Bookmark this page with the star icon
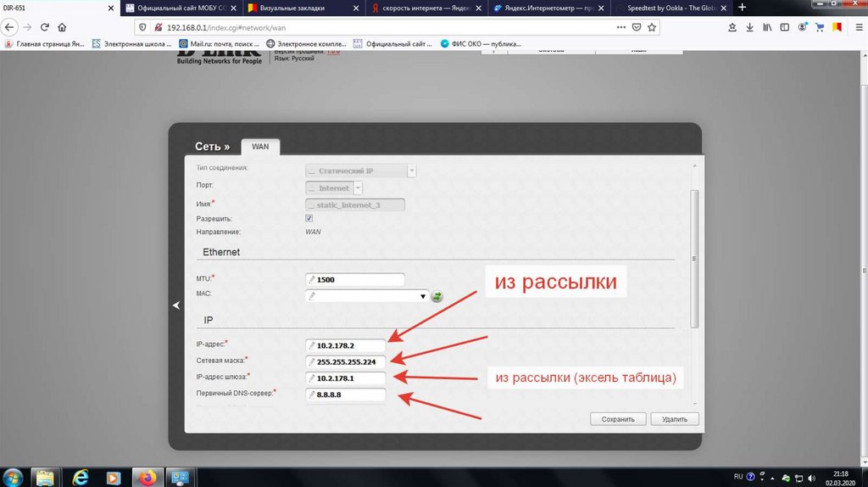868x487 pixels. [x=652, y=27]
